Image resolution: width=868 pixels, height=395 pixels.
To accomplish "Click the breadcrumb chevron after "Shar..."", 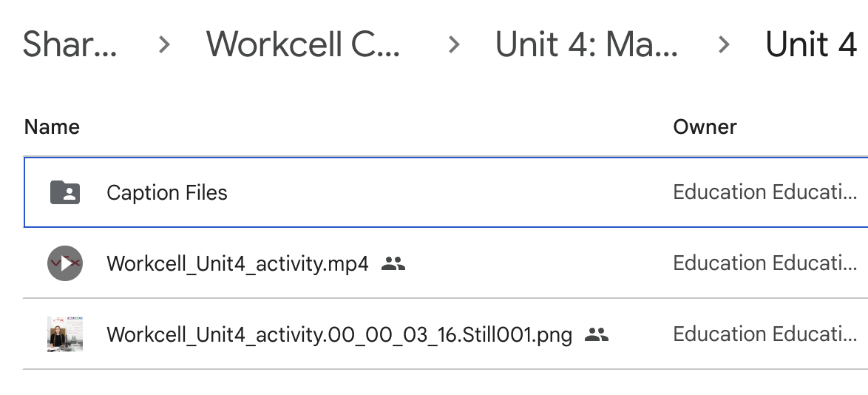I will [164, 45].
